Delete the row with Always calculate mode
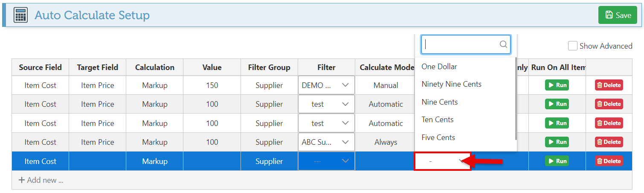 609,142
